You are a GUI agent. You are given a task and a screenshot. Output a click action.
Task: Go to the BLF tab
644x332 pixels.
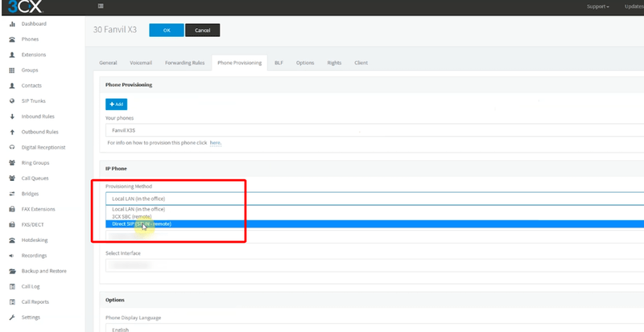tap(279, 62)
